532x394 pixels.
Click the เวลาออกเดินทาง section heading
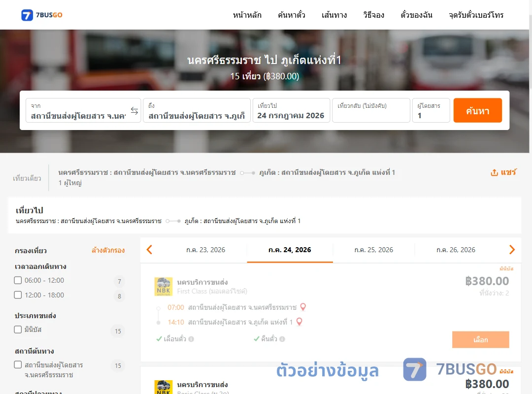pos(40,266)
